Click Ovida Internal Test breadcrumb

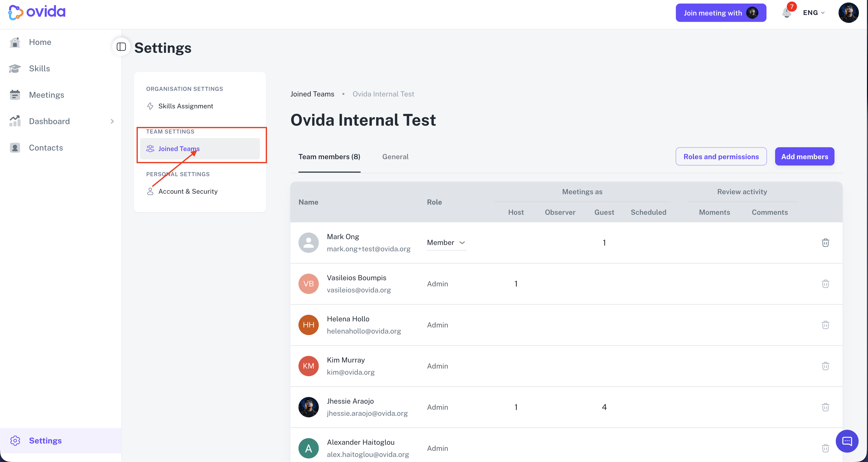click(x=383, y=94)
